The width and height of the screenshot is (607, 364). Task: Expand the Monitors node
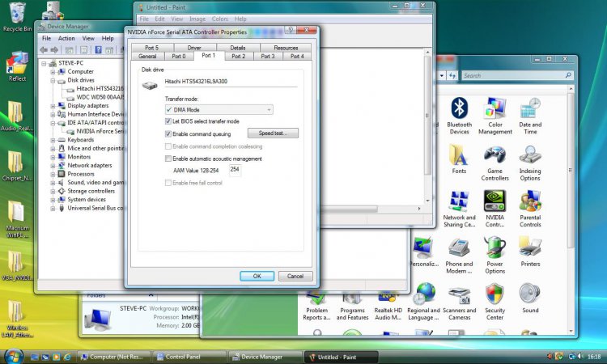(53, 157)
